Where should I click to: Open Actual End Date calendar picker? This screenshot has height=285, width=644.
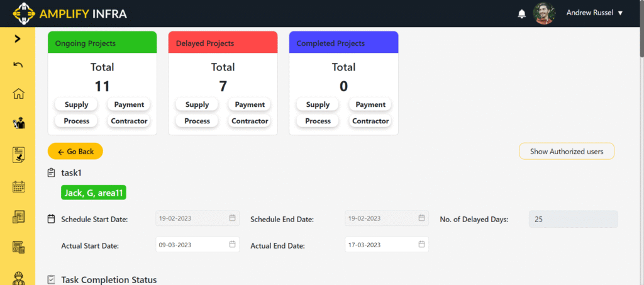(421, 244)
